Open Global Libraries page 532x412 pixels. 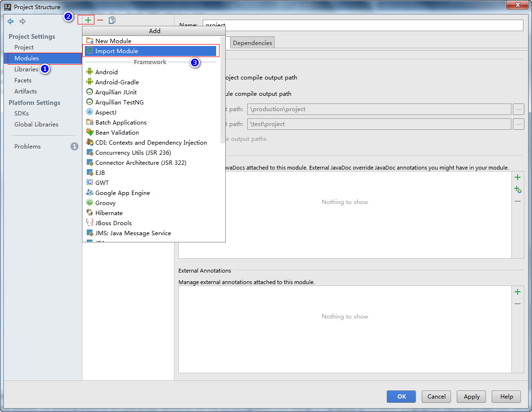(36, 125)
